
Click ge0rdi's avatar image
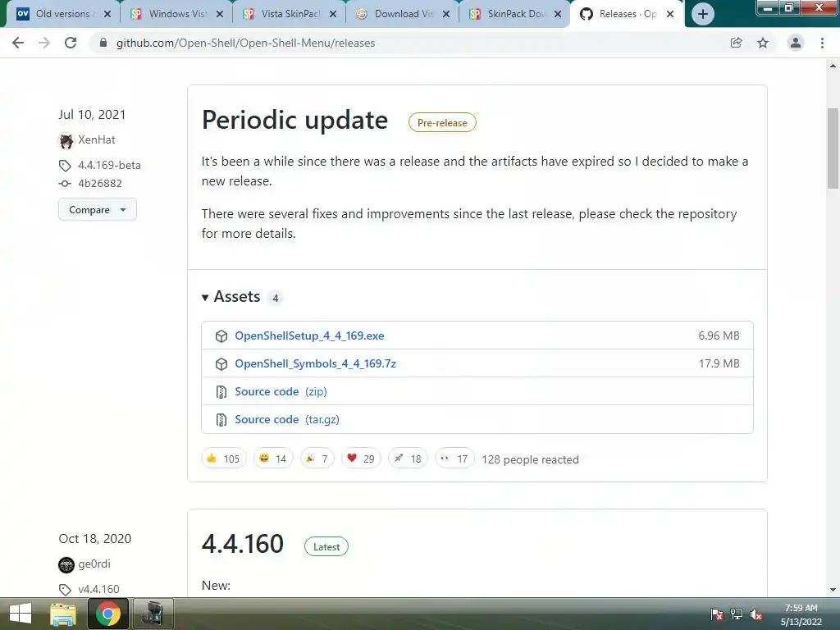(x=66, y=564)
